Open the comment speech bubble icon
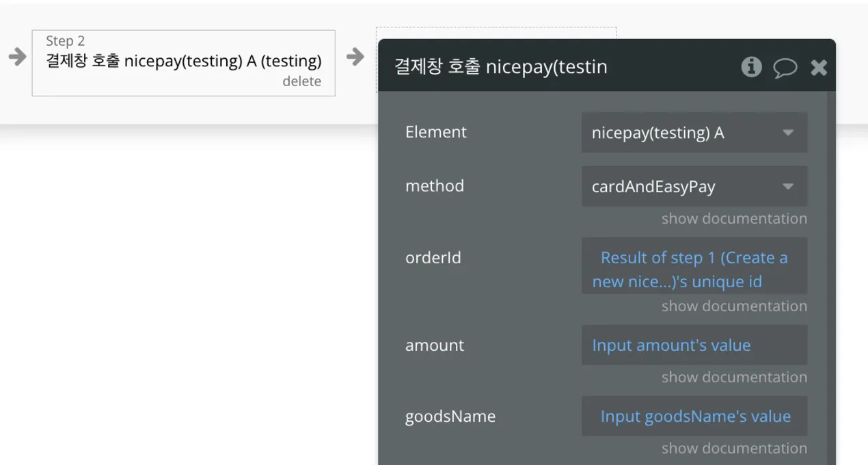Viewport: 868px width, 465px height. point(785,67)
